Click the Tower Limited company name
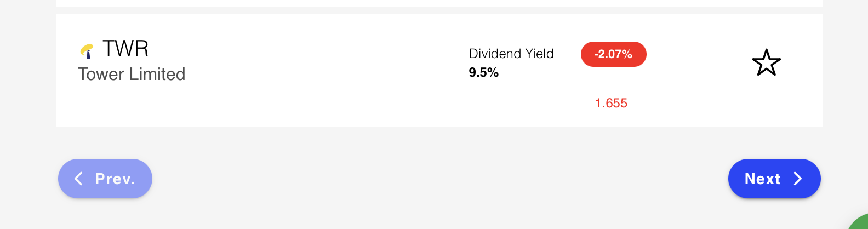Image resolution: width=868 pixels, height=229 pixels. [132, 74]
